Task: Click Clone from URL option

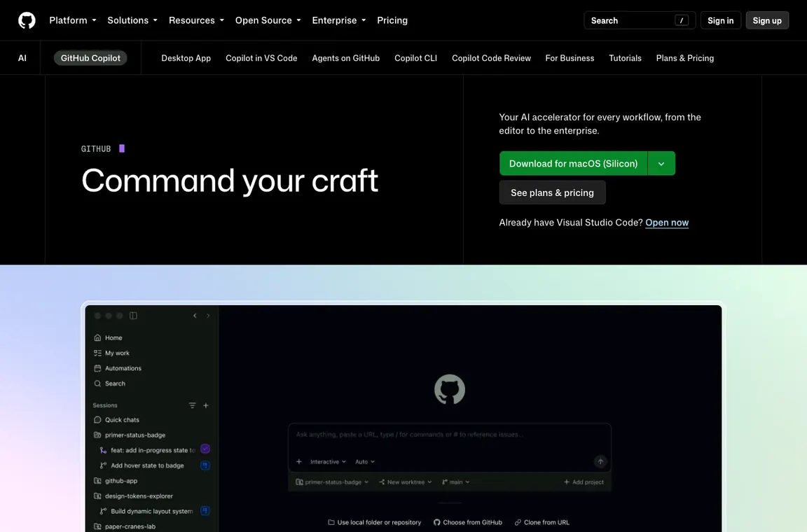Action: pyautogui.click(x=542, y=523)
